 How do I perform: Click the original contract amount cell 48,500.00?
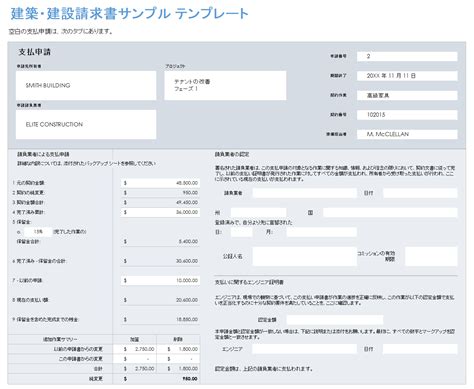(160, 183)
